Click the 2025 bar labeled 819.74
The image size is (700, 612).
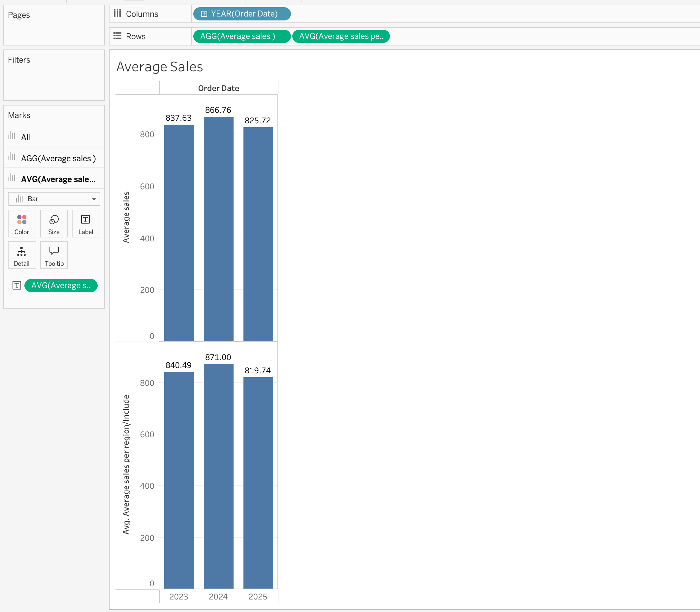click(258, 482)
